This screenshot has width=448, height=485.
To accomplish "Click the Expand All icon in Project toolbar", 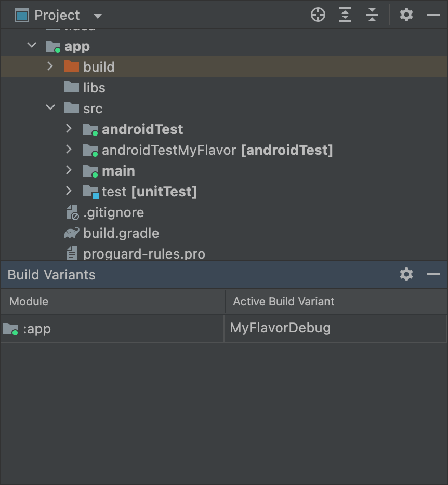I will pyautogui.click(x=345, y=15).
